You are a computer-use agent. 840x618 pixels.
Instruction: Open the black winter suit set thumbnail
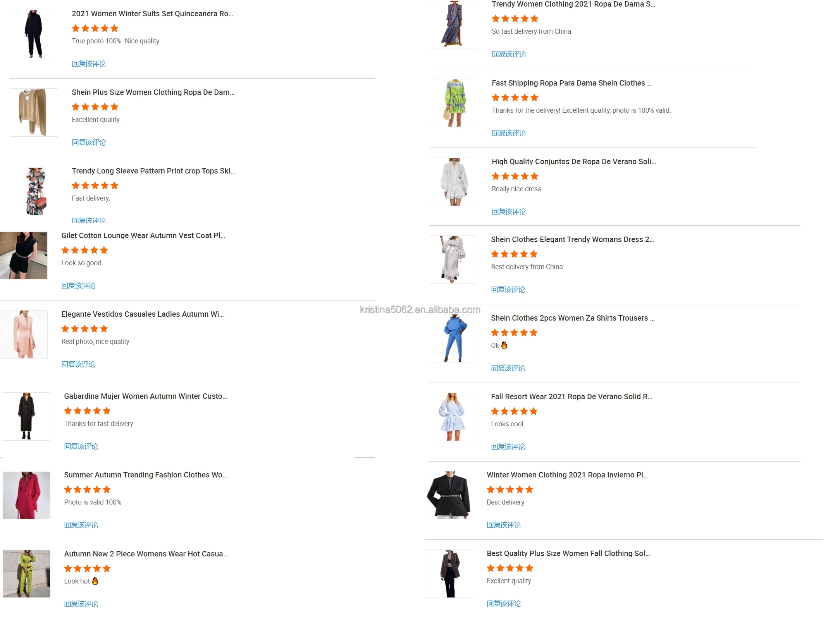34,34
